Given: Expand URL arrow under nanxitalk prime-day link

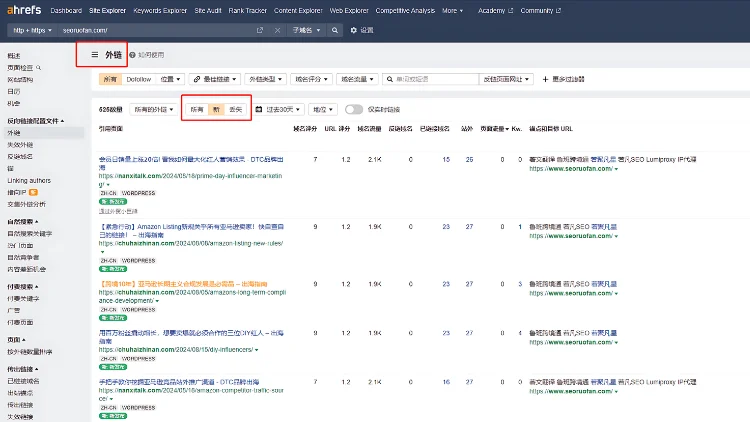Looking at the screenshot, I should [x=108, y=185].
